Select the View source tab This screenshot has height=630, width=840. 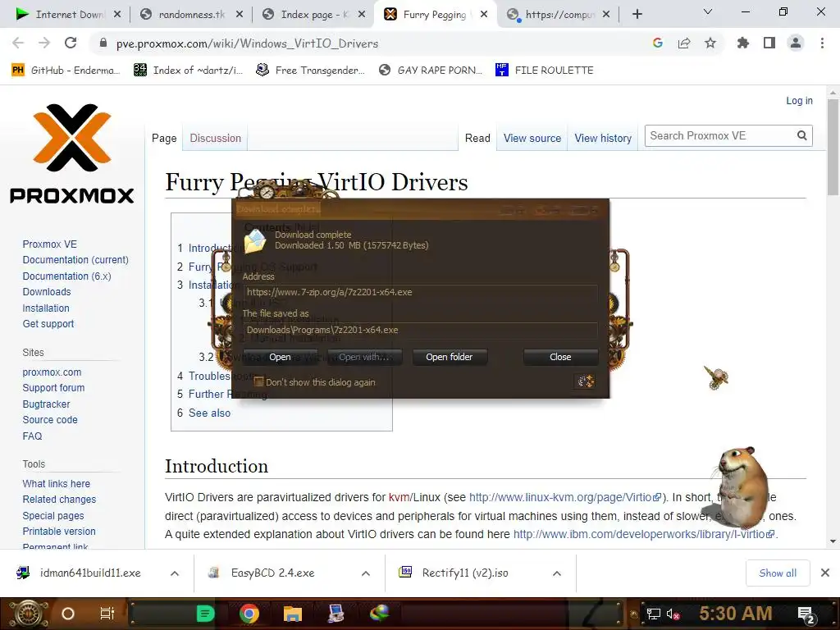click(x=532, y=138)
